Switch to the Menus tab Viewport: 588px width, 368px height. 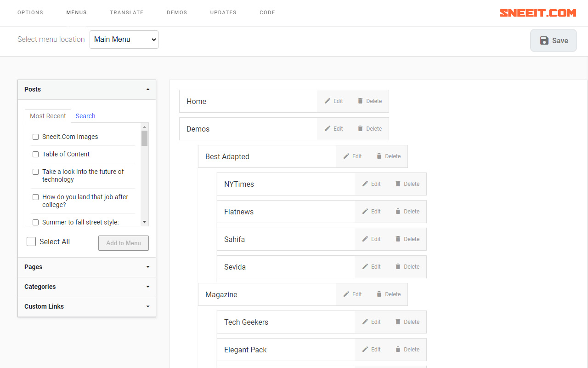[77, 13]
